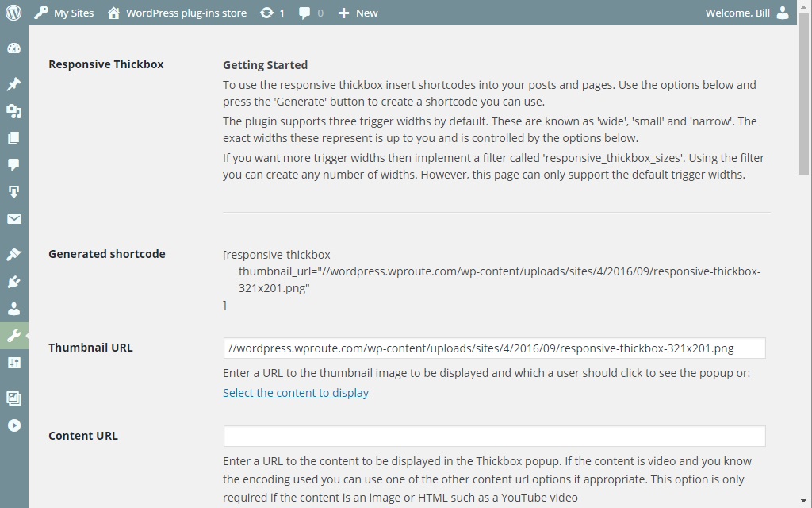Click the empty Content URL field
Image resolution: width=812 pixels, height=508 pixels.
[x=495, y=437]
